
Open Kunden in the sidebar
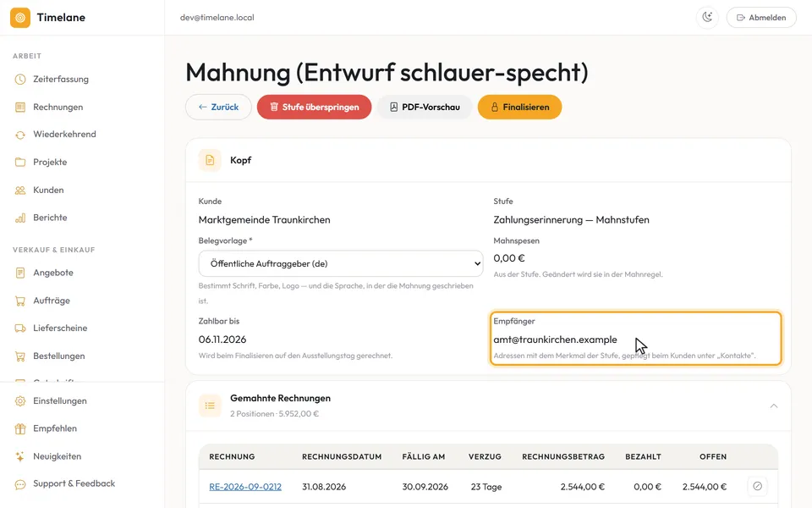[x=48, y=190]
